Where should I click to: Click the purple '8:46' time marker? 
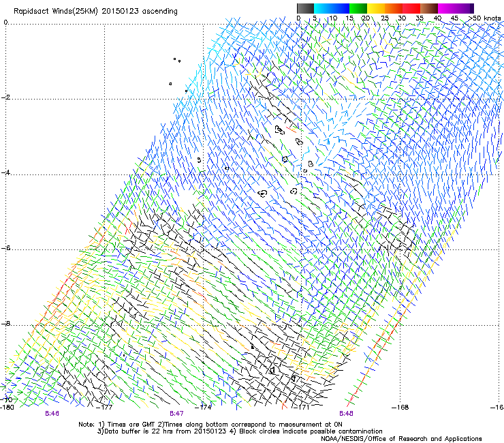[x=52, y=414]
